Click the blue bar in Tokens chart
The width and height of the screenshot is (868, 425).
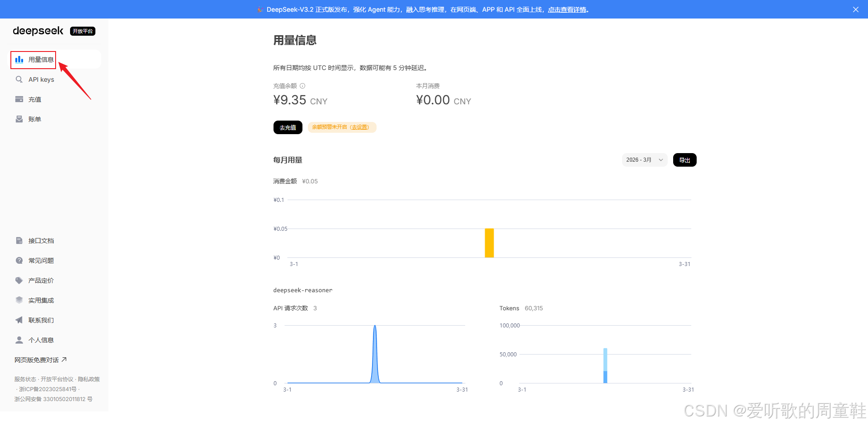(x=605, y=365)
